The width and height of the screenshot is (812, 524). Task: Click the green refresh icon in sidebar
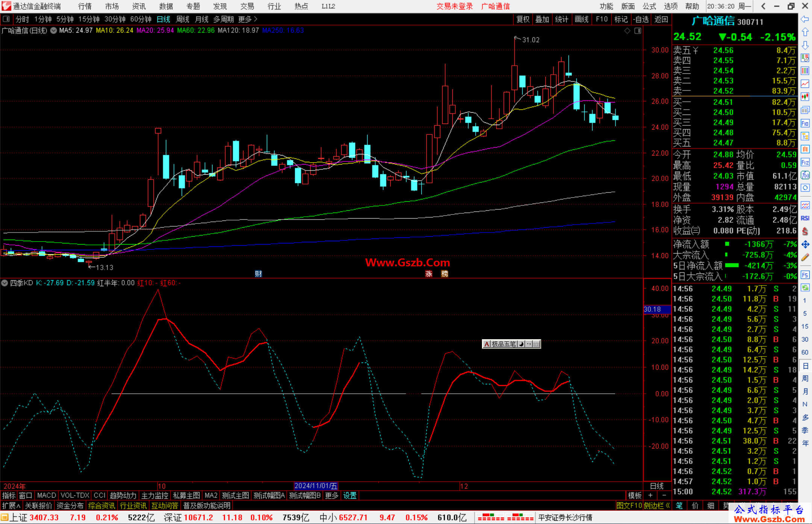[x=805, y=288]
